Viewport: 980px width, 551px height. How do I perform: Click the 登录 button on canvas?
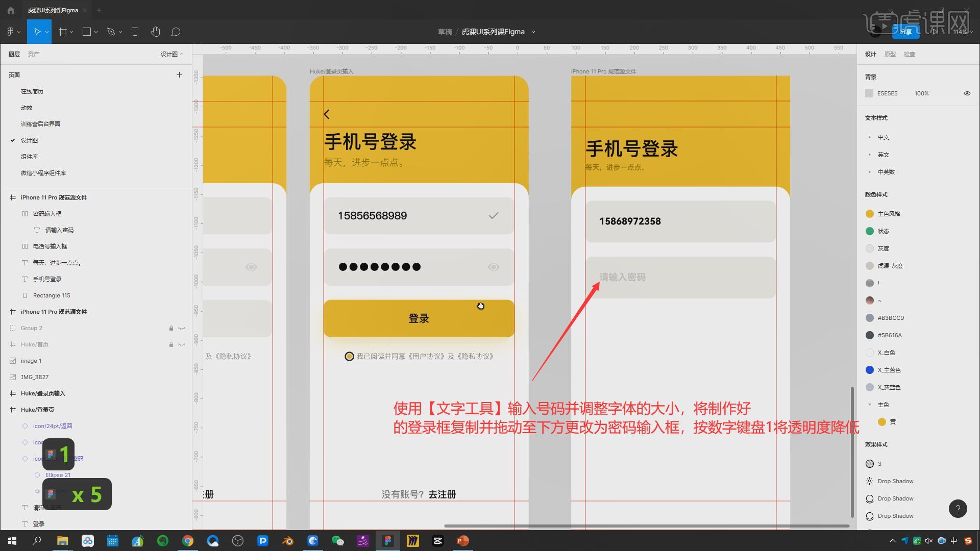419,318
